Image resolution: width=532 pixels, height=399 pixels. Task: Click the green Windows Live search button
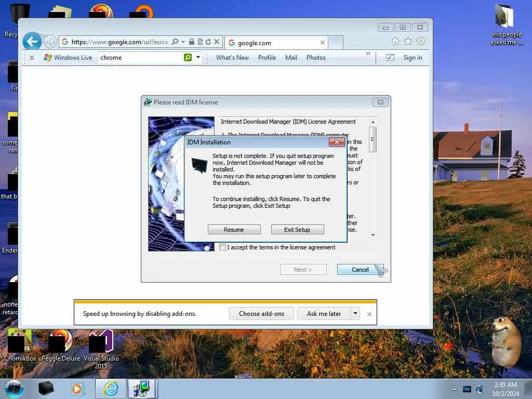pyautogui.click(x=188, y=57)
